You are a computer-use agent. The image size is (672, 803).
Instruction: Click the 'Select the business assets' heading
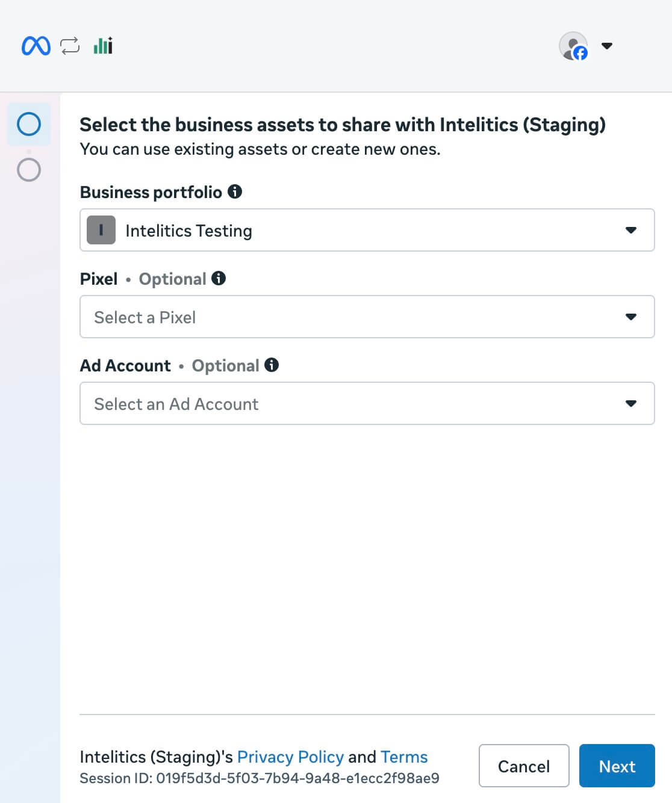pyautogui.click(x=343, y=125)
